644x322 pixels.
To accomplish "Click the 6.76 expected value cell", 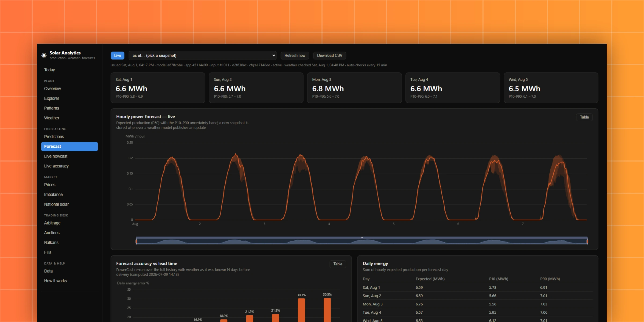I will tap(419, 304).
